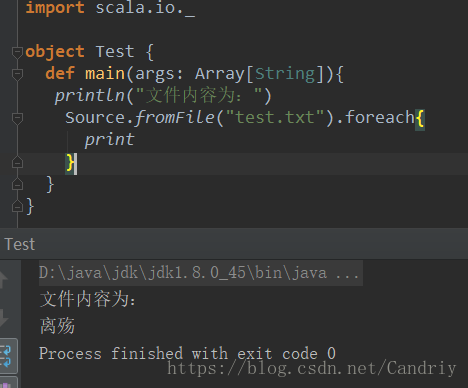Collapse the foreach block fold marker beside Source.fromFile

17,118
